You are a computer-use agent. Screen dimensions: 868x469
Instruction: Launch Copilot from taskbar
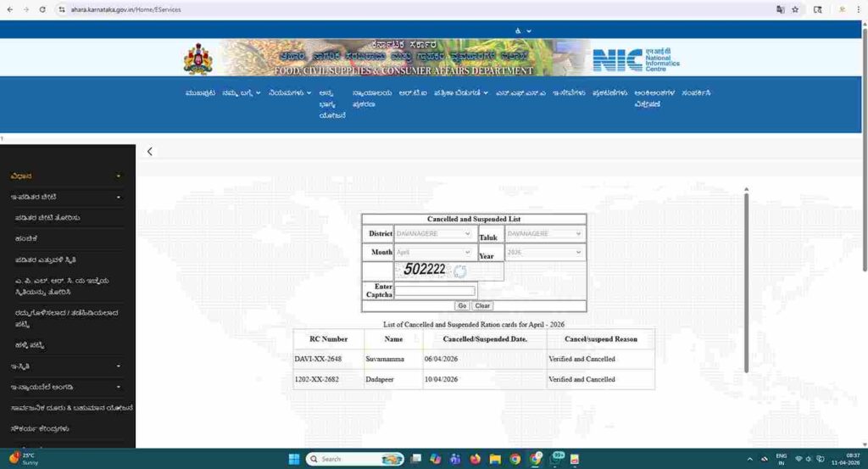(x=436, y=459)
